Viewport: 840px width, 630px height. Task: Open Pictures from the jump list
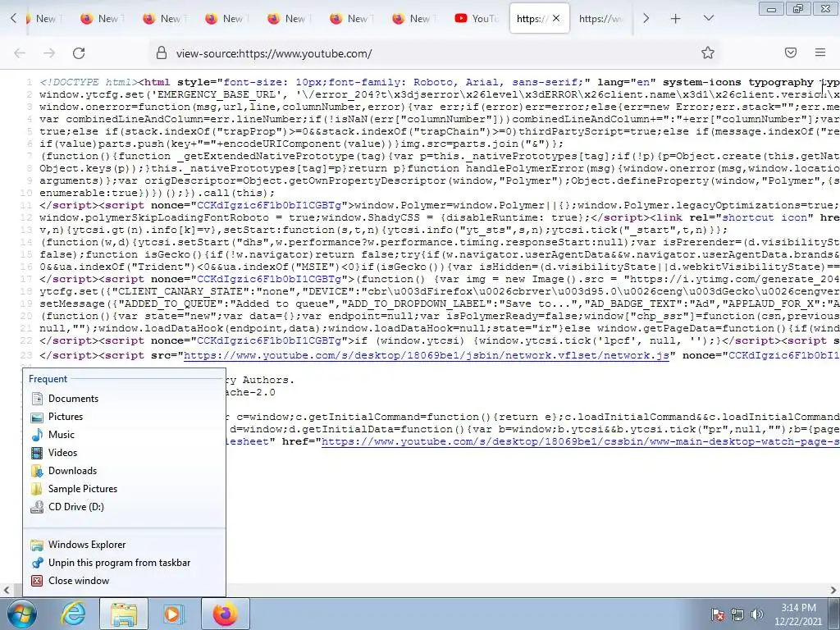(x=124, y=417)
